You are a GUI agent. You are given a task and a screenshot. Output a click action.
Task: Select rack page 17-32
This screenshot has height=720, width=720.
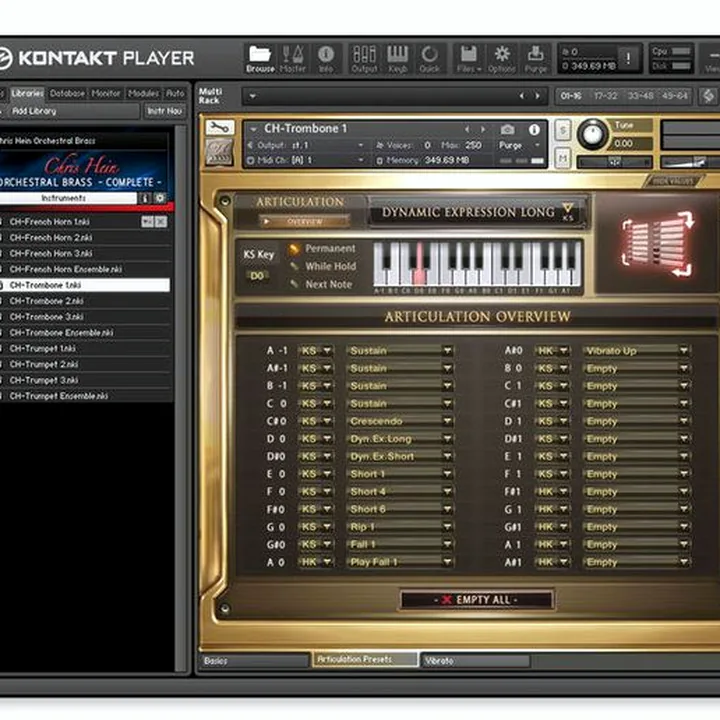[x=605, y=96]
